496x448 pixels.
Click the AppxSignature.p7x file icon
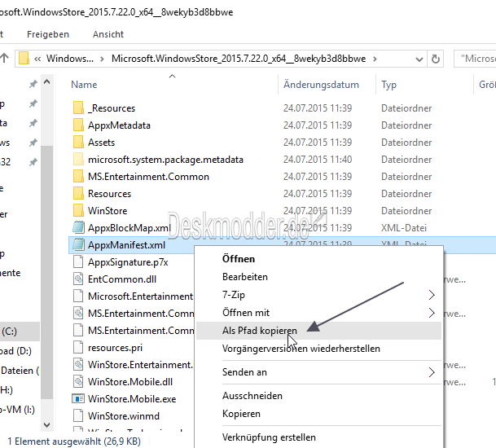[78, 261]
